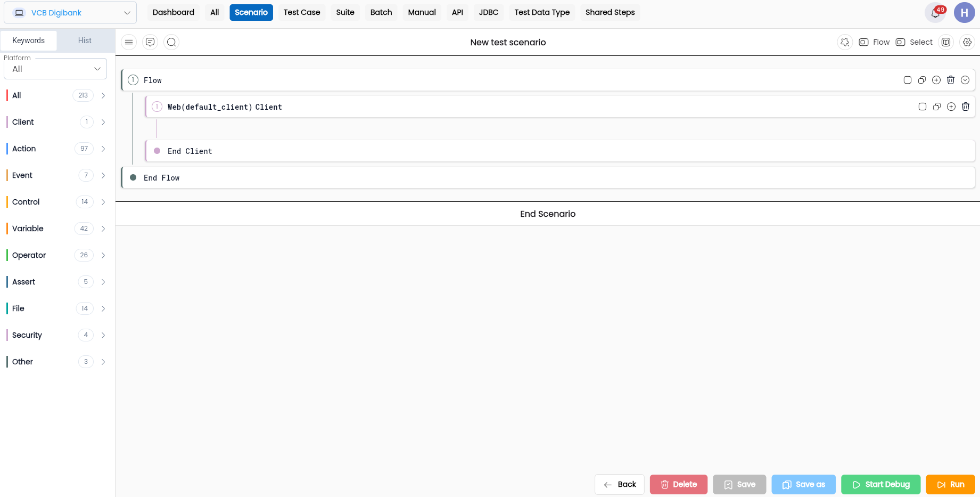Duplicate the Web(default_client) Client row
Viewport: 980px width, 497px height.
937,107
